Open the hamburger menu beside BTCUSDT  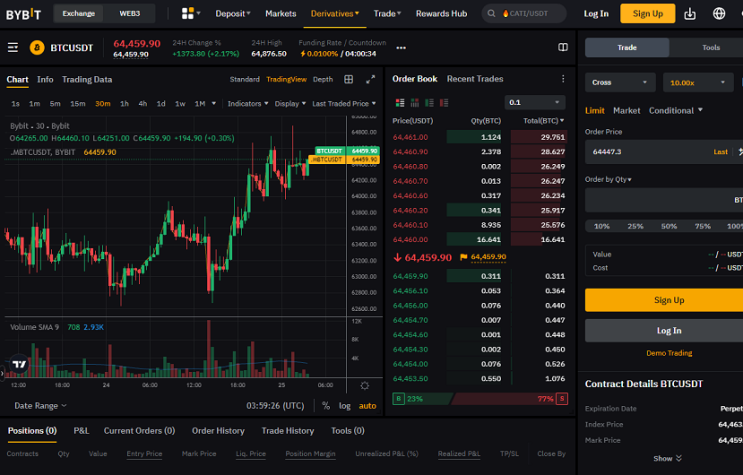[13, 47]
